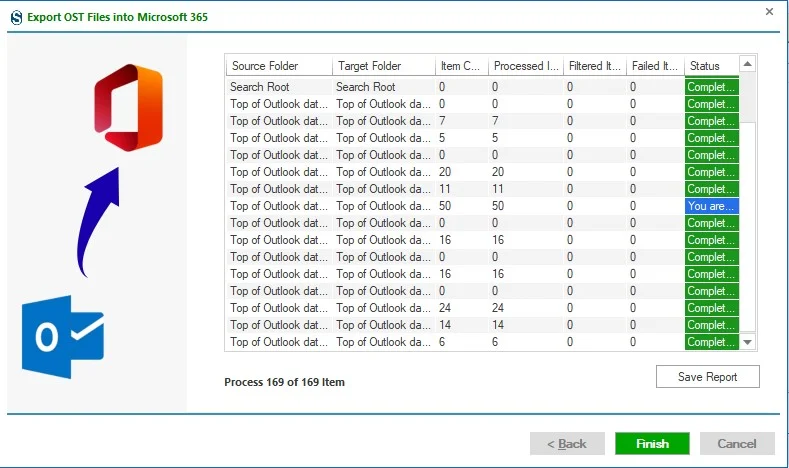Viewport: 789px width, 468px height.
Task: Click the Back button
Action: pyautogui.click(x=567, y=443)
